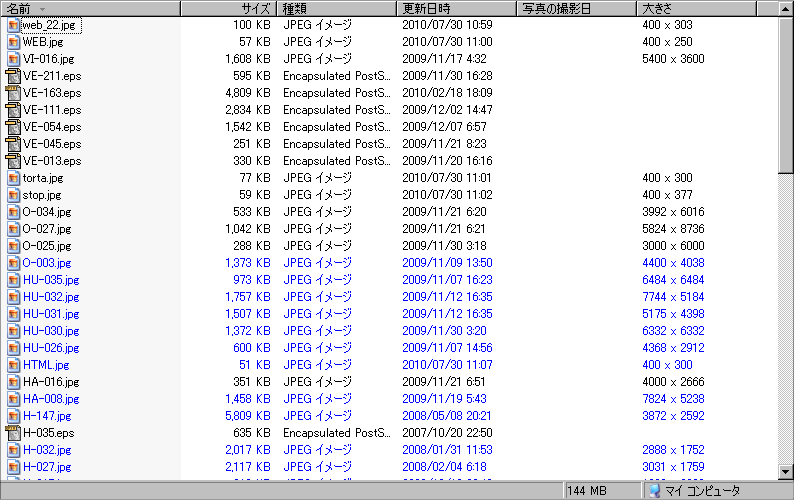
Task: Click dimensions 7824 x 5238
Action: click(x=673, y=399)
